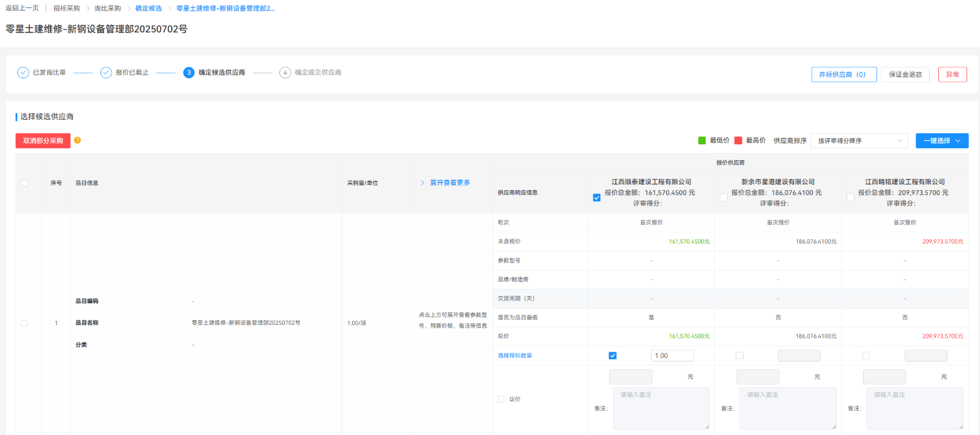This screenshot has height=435, width=980.
Task: Click the completed step check icon for 已发询比单
Action: (x=23, y=72)
